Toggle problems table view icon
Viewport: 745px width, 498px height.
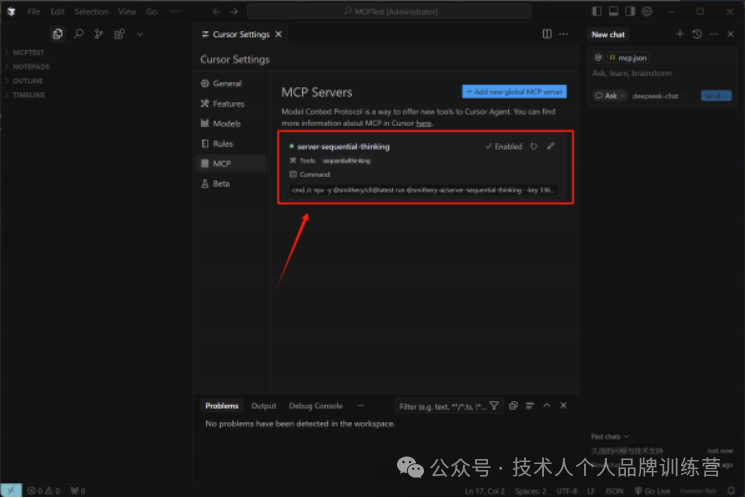(530, 406)
